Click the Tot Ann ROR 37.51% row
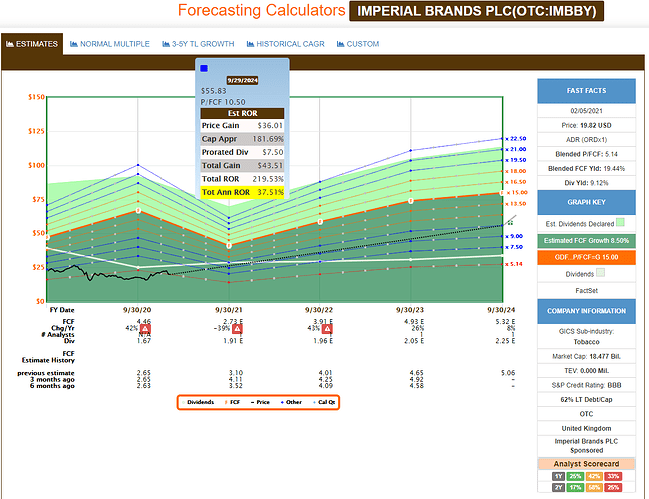Image resolution: width=649 pixels, height=499 pixels. coord(243,192)
